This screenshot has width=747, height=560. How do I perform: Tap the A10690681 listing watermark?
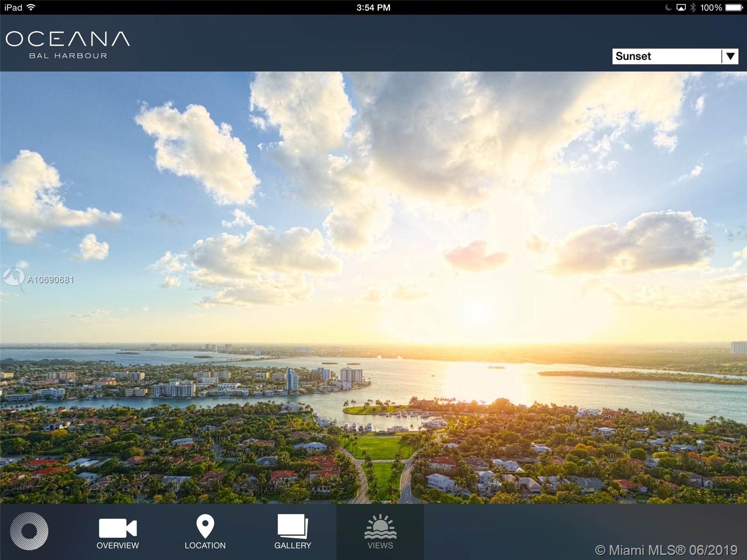tap(50, 280)
